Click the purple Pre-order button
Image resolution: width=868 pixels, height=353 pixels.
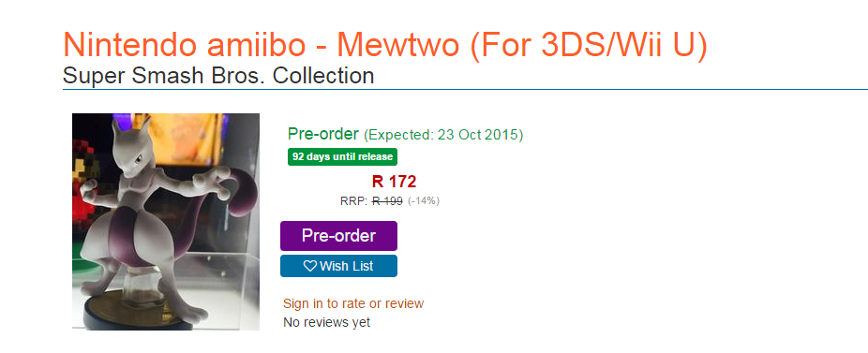(x=338, y=236)
